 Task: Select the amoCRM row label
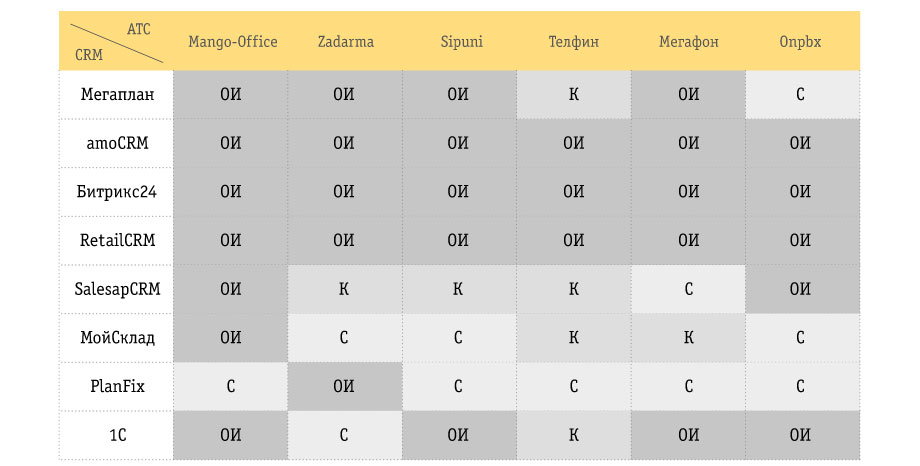coord(117,143)
